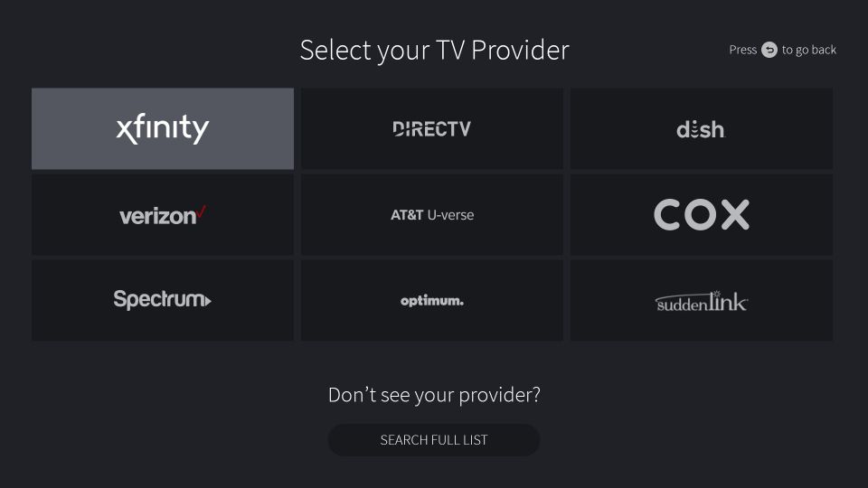Click the 'Don't see your provider?' text

coord(434,395)
